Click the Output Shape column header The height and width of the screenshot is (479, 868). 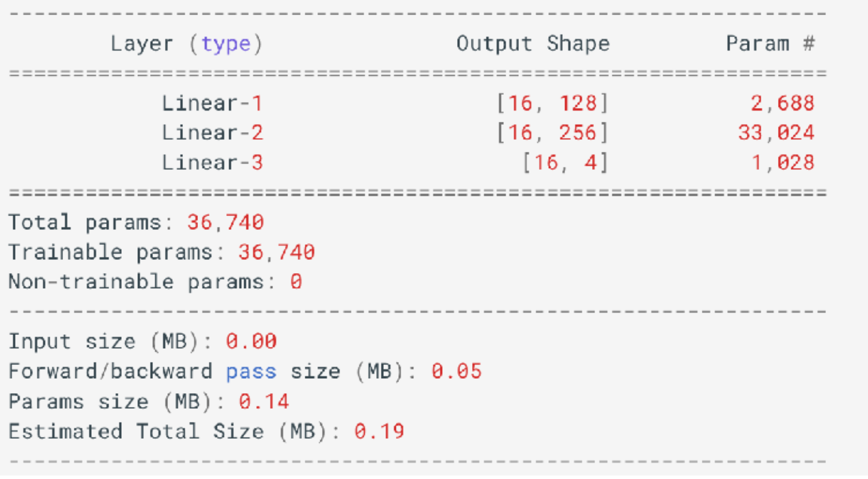[x=533, y=44]
